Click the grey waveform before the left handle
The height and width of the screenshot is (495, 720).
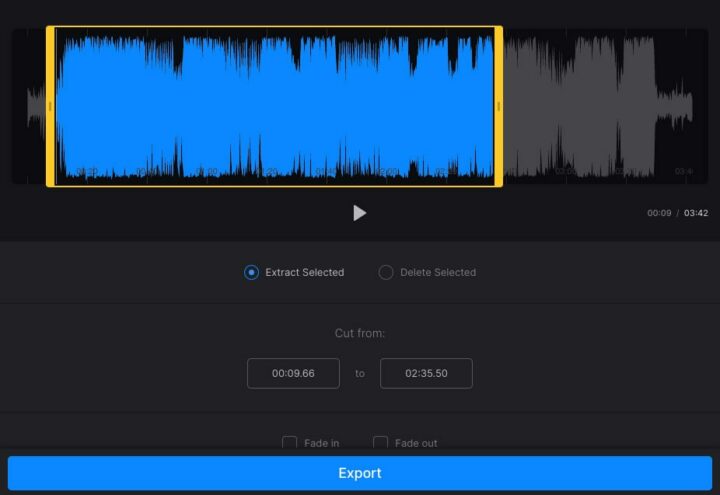coord(36,106)
